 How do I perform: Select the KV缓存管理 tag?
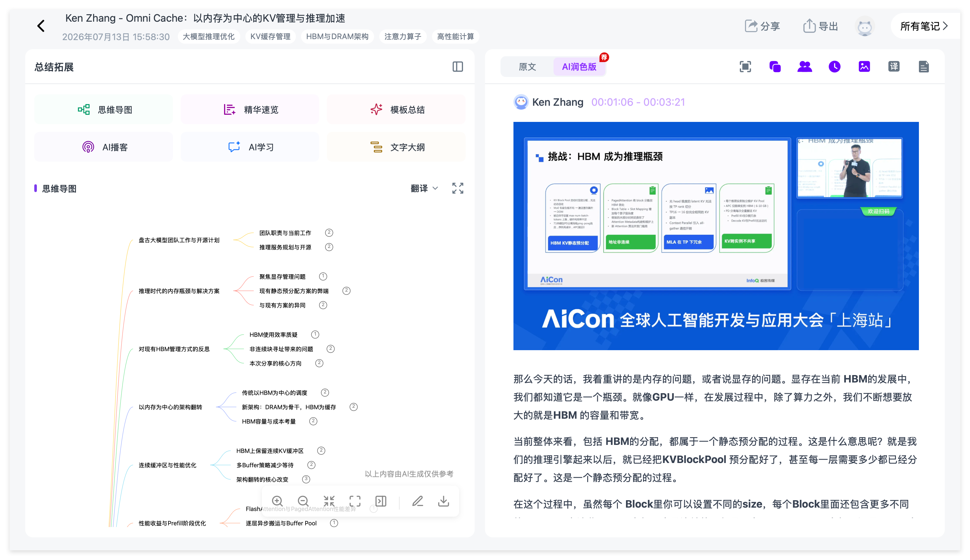click(x=270, y=37)
